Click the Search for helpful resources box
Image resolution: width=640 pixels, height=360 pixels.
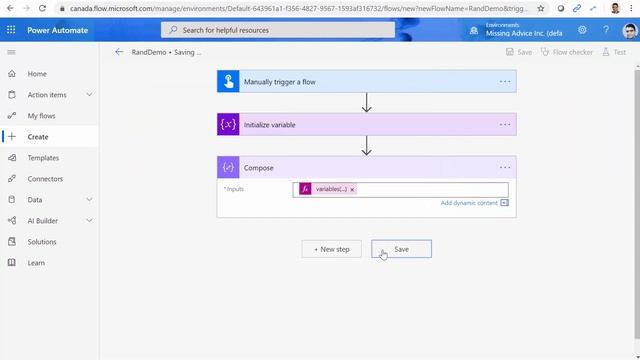[278, 30]
